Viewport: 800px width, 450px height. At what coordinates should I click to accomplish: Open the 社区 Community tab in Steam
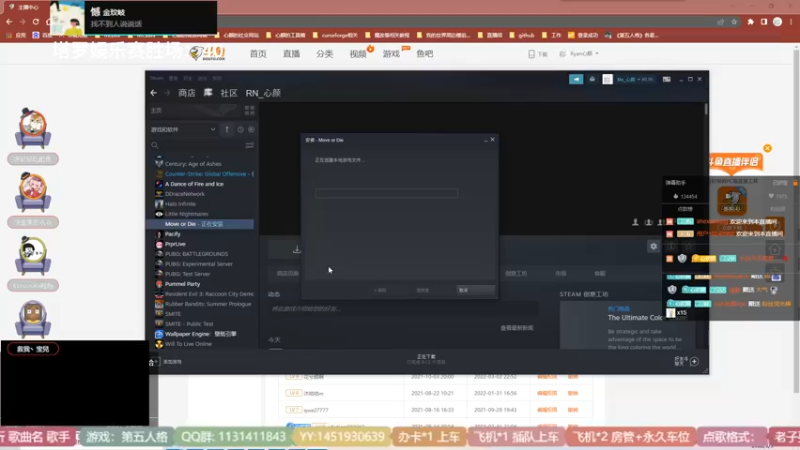[x=229, y=93]
